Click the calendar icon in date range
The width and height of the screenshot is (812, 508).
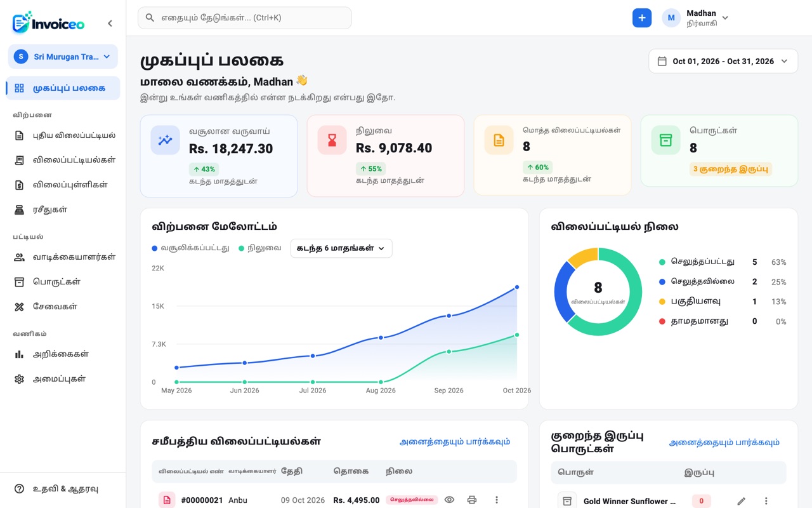(x=662, y=62)
